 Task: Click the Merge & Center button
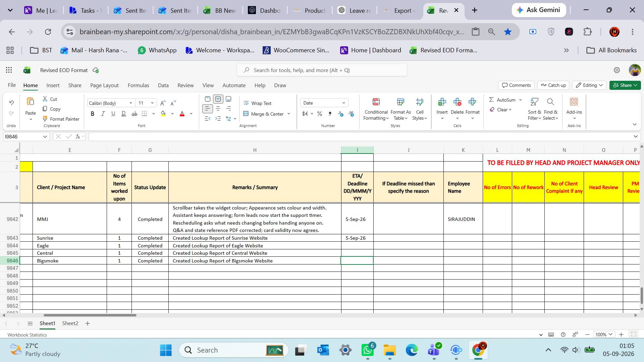click(264, 114)
